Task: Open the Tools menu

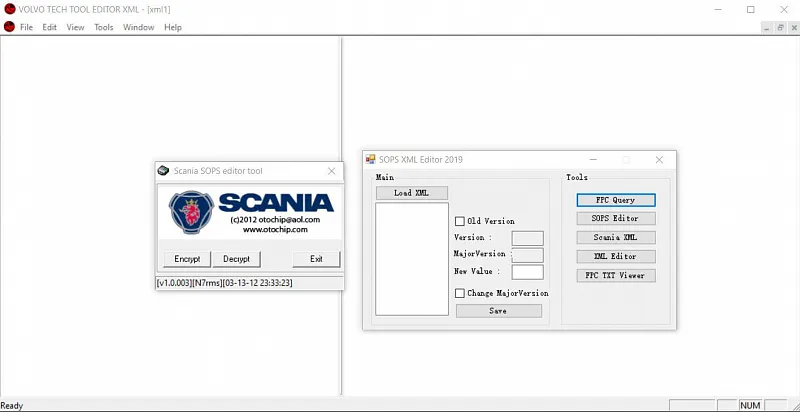Action: point(104,27)
